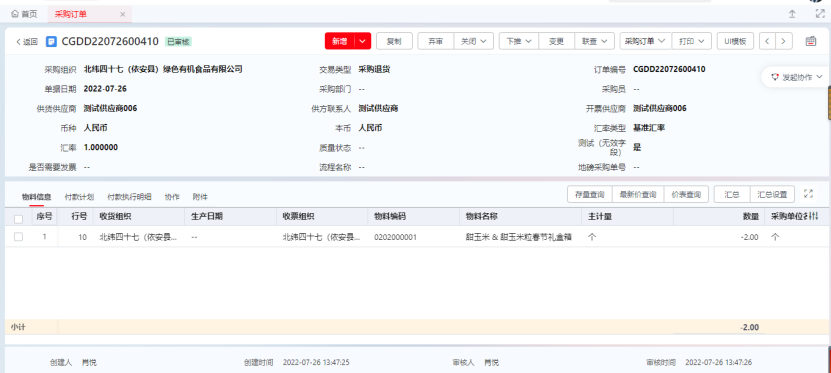Image resolution: width=831 pixels, height=373 pixels.
Task: Click the 已审核 status badge
Action: 178,41
